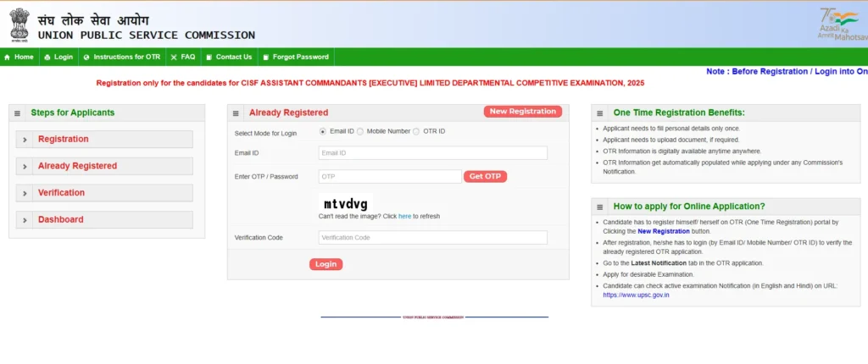Viewport: 868px width, 364px height.
Task: Select Mobile Number login mode radio
Action: tap(360, 132)
